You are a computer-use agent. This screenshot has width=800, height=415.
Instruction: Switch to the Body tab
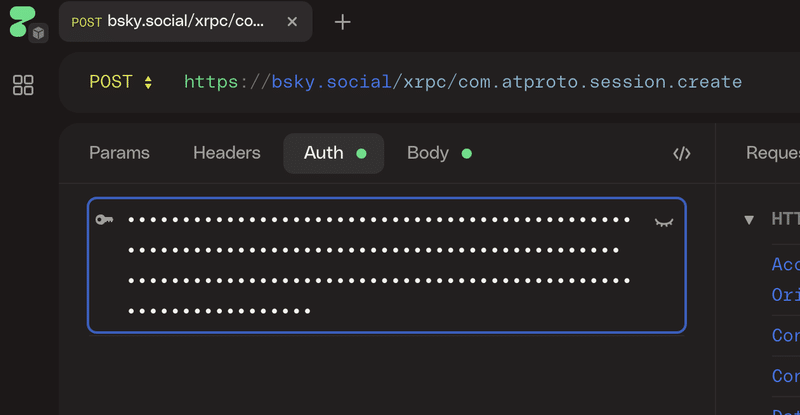439,153
